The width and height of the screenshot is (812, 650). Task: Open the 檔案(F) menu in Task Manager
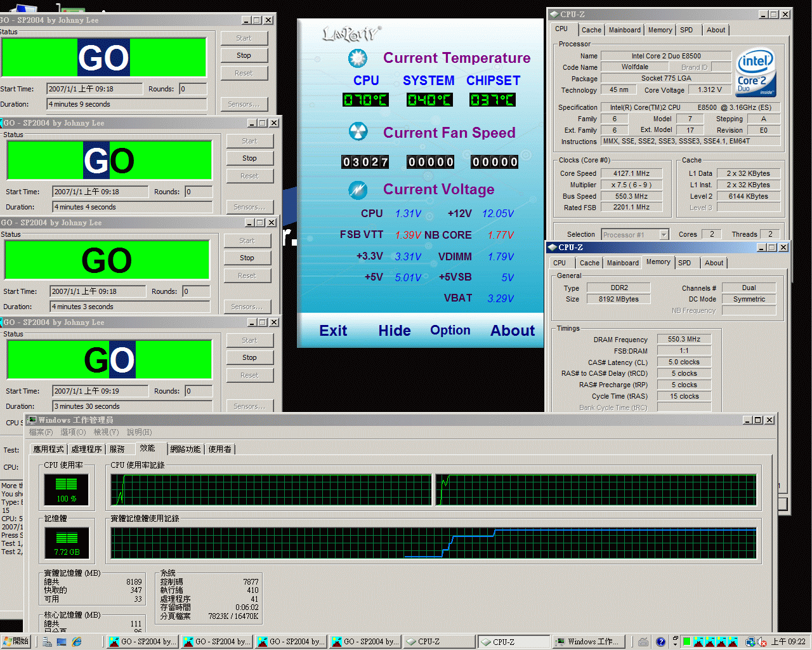coord(41,432)
